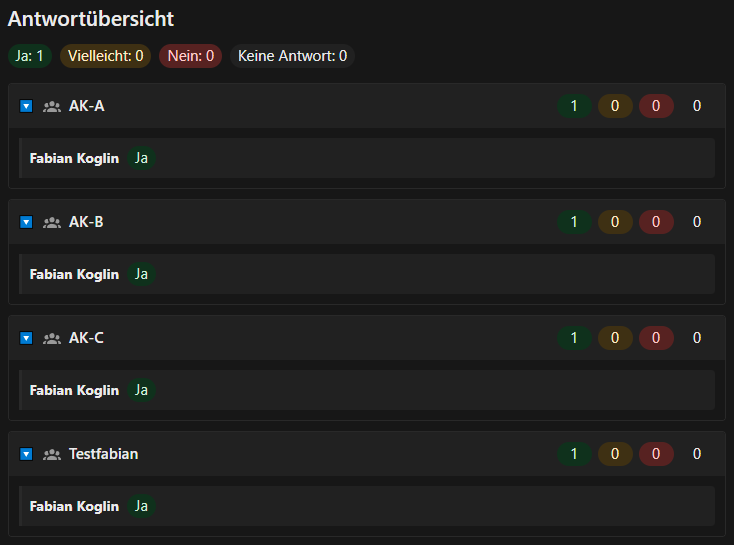This screenshot has width=734, height=545.
Task: Click the red no count in AK-B
Action: tap(656, 222)
